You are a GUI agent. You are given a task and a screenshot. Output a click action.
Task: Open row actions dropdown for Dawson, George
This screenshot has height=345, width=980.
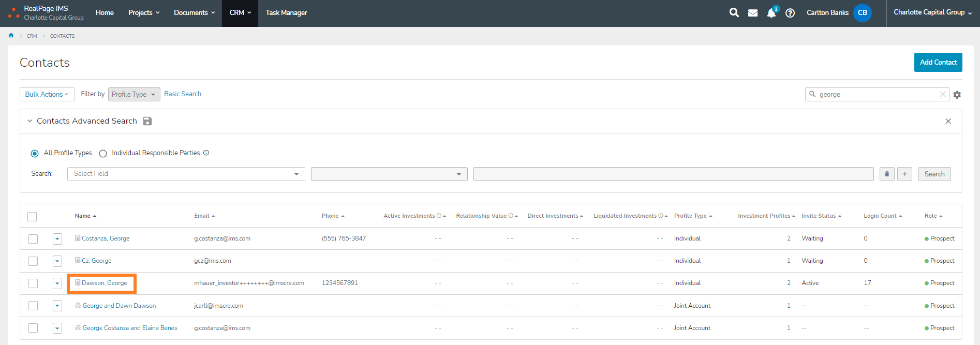tap(57, 283)
